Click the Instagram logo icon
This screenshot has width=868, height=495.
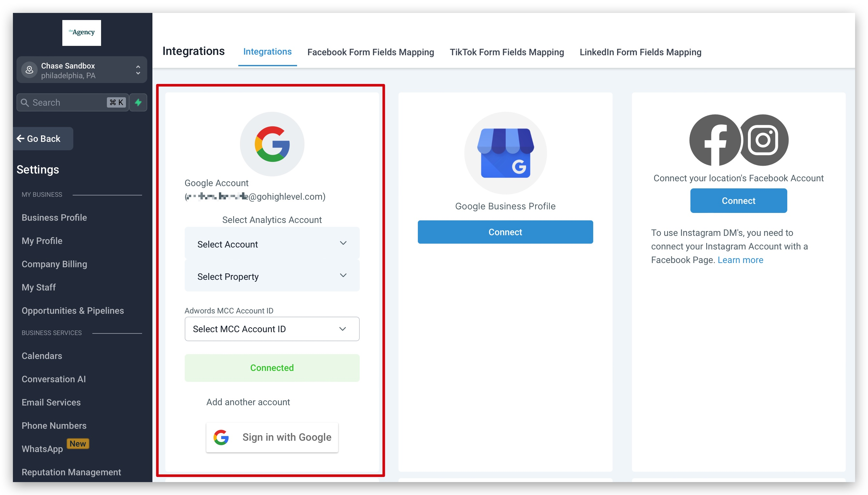(x=763, y=140)
